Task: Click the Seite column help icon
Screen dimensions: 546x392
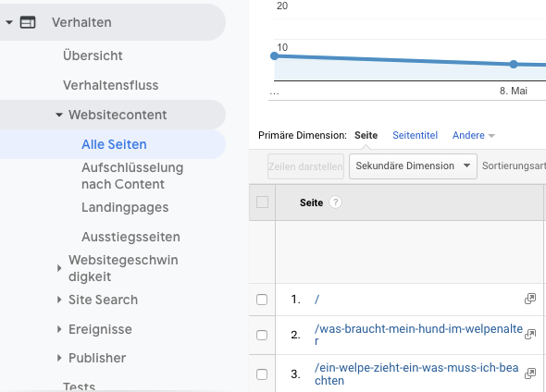Action: tap(335, 202)
